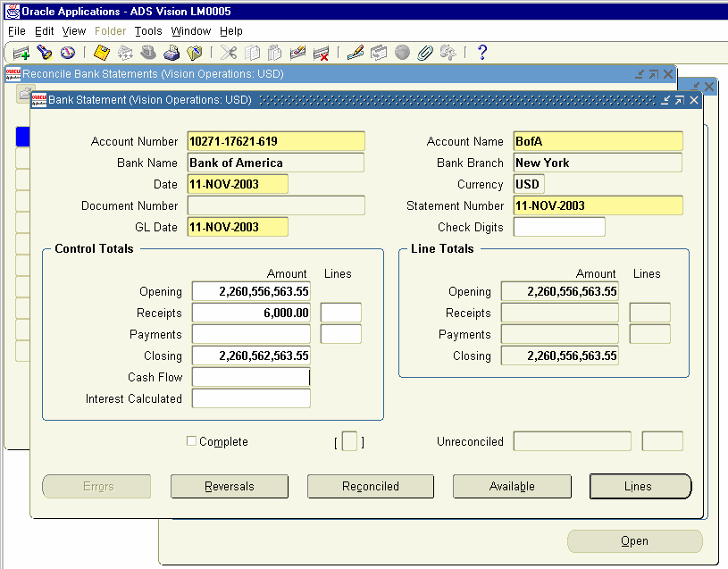Click the folder icon in Reconcile Bank Statements window
728x569 pixels.
[x=25, y=93]
